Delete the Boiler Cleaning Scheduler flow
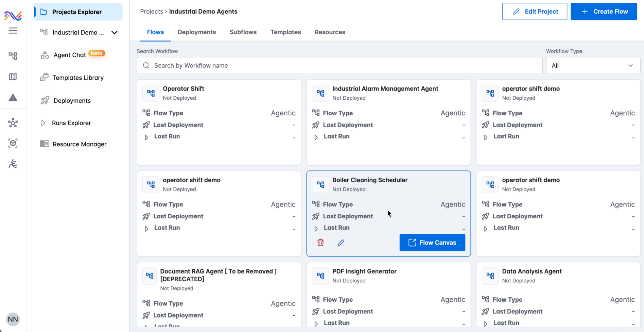This screenshot has width=644, height=332. click(x=320, y=243)
